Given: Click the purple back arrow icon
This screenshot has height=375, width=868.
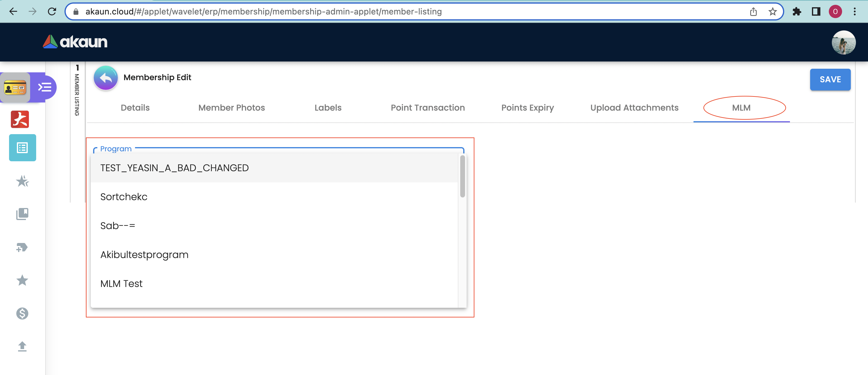Looking at the screenshot, I should tap(105, 78).
